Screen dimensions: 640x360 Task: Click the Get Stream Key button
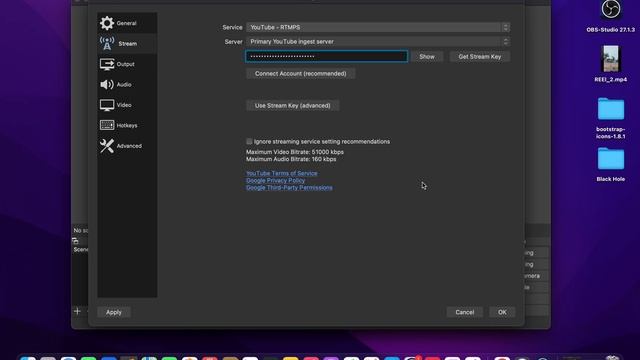[x=480, y=57]
